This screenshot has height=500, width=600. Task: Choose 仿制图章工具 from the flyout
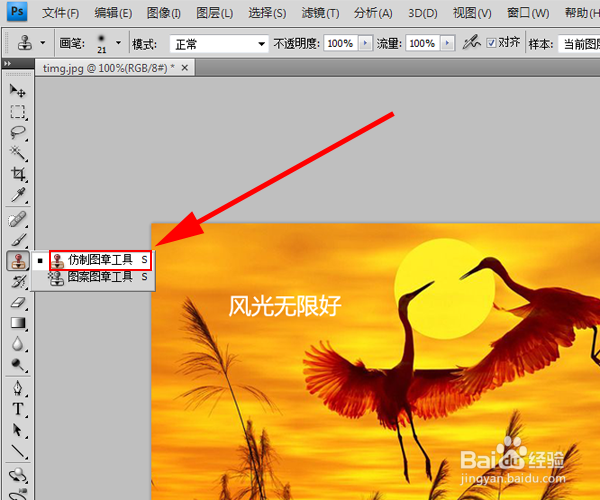click(x=101, y=260)
